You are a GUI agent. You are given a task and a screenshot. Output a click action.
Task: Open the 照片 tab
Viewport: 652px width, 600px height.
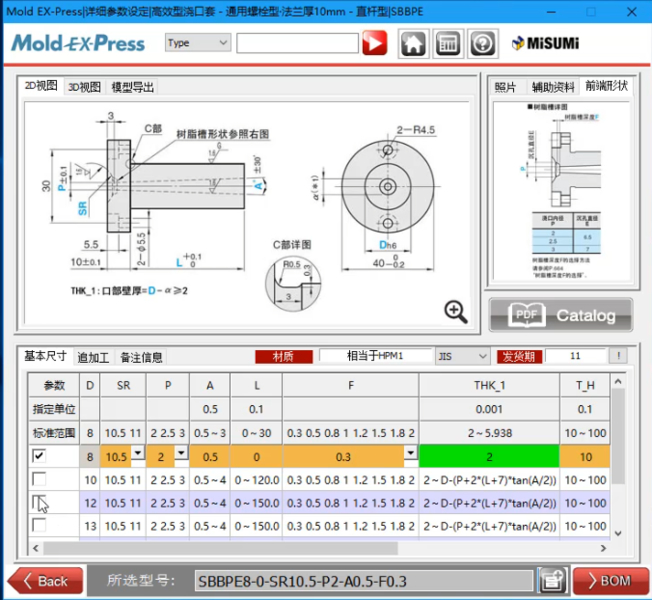click(506, 87)
